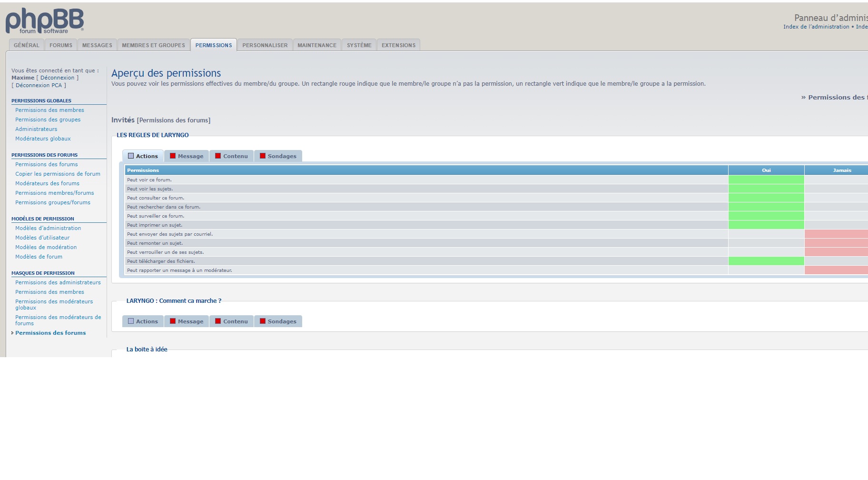
Task: Open Copier les permissions de forum
Action: [58, 174]
